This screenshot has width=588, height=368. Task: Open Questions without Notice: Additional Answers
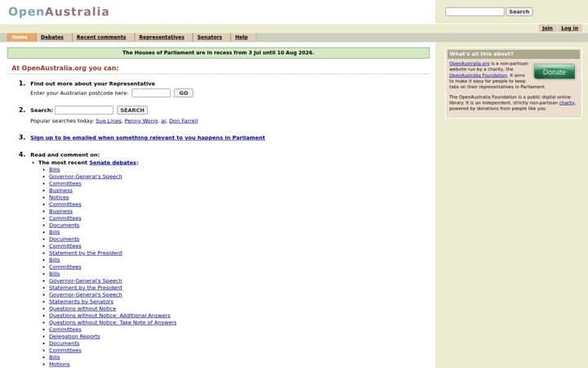coord(109,316)
